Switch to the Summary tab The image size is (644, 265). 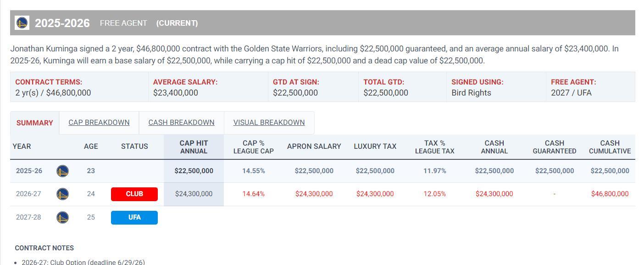35,123
